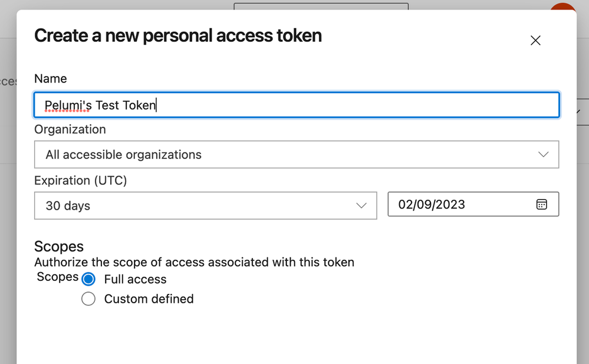
Task: Click the 02/09/2023 expiration date field
Action: pyautogui.click(x=473, y=204)
